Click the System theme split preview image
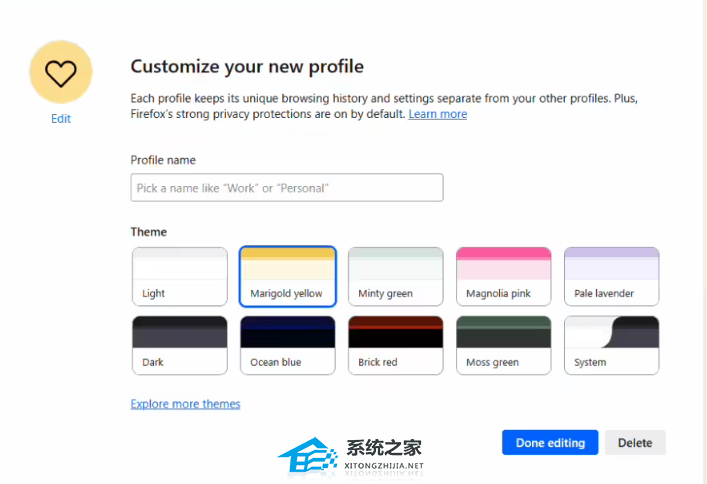 (x=611, y=333)
